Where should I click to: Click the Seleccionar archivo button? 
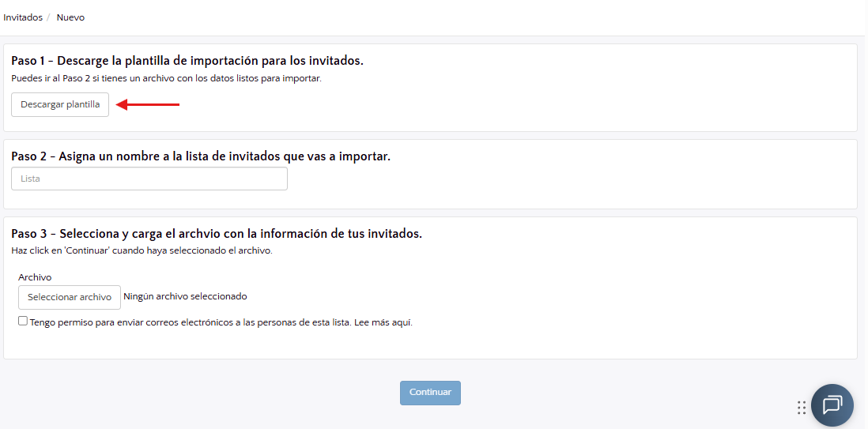(x=70, y=297)
